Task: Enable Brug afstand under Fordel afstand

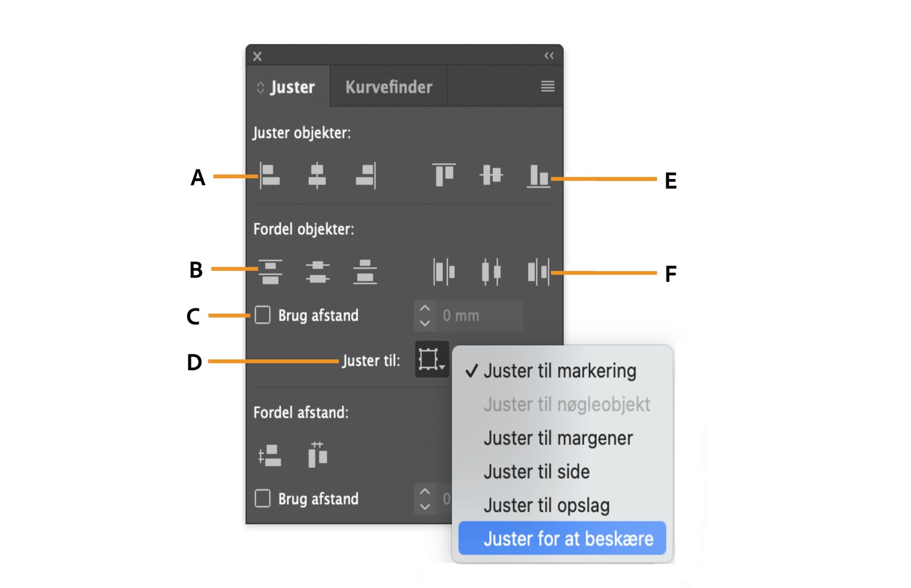Action: tap(262, 498)
